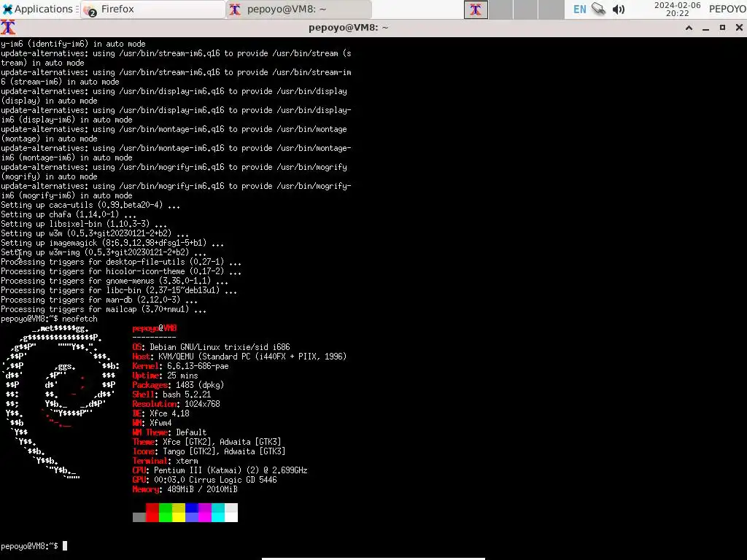Click the xterm window menu icon
This screenshot has width=747, height=560.
(7, 28)
